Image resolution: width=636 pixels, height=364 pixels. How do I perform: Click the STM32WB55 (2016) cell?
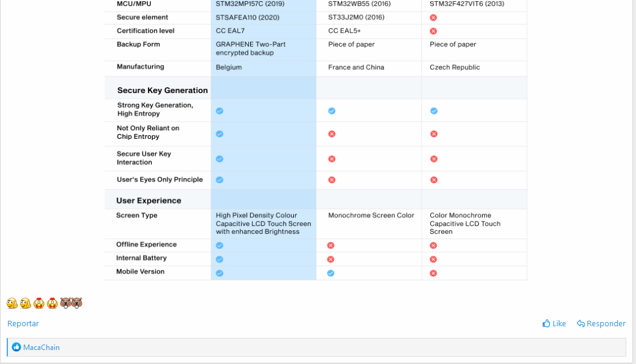[x=359, y=4]
